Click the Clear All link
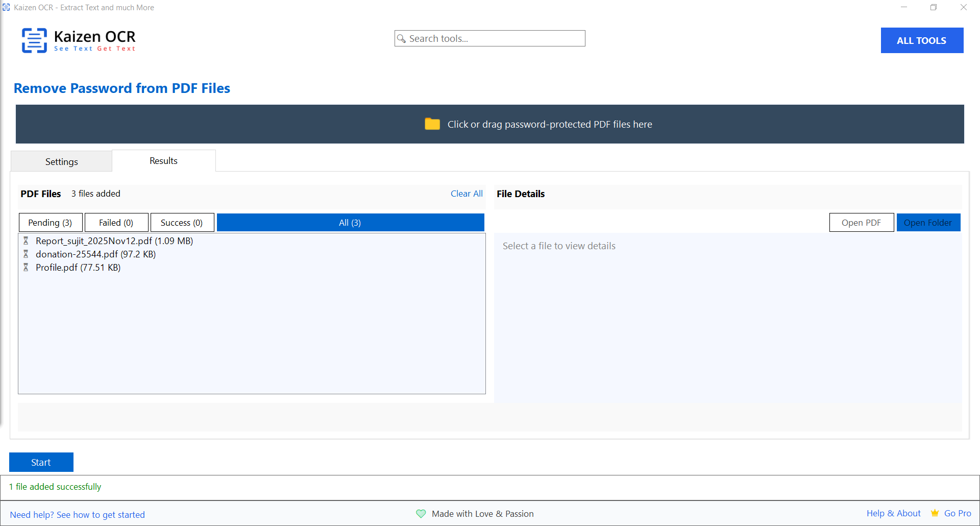This screenshot has height=526, width=980. (466, 194)
